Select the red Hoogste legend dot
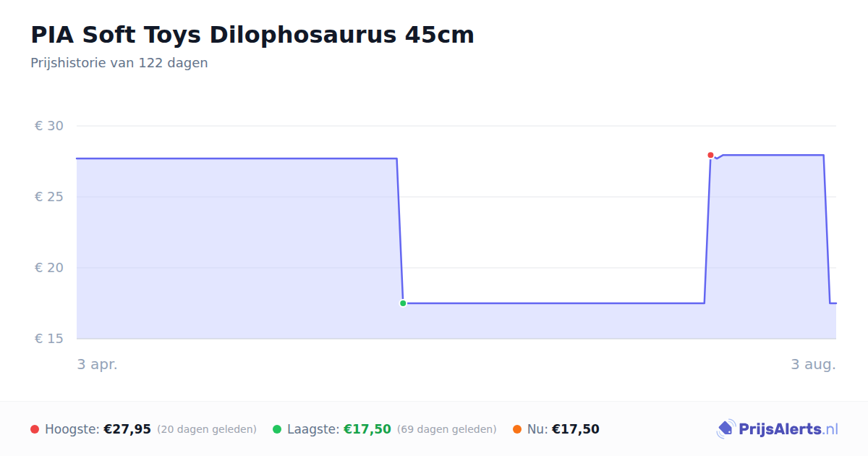The width and height of the screenshot is (868, 456). click(35, 429)
